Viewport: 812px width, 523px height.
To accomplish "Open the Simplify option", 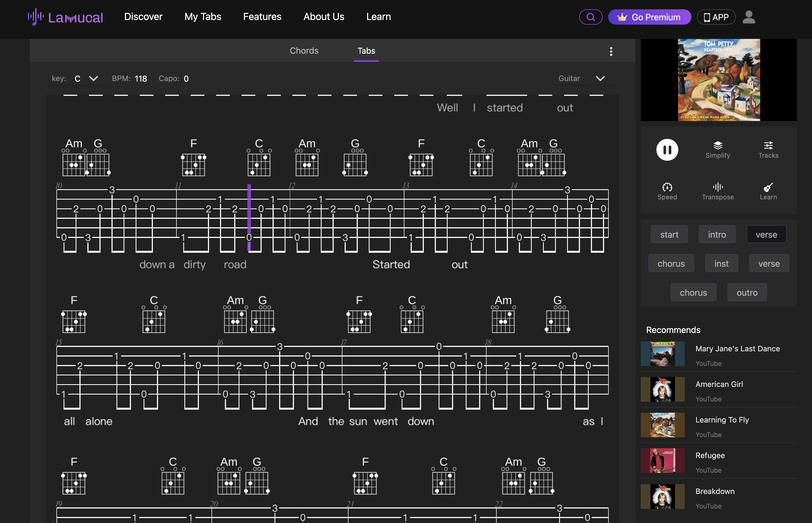I will (x=717, y=150).
